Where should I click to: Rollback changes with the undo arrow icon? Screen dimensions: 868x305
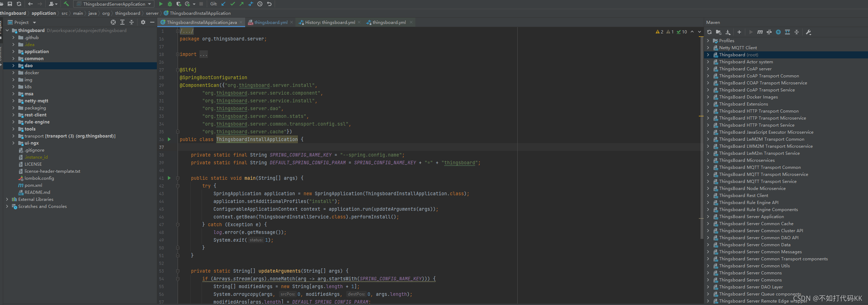click(269, 4)
